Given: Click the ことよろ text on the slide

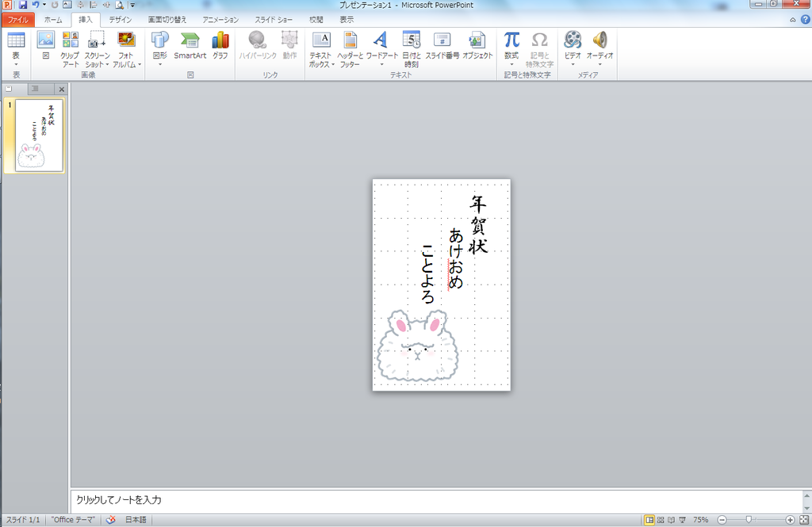Looking at the screenshot, I should click(x=427, y=274).
